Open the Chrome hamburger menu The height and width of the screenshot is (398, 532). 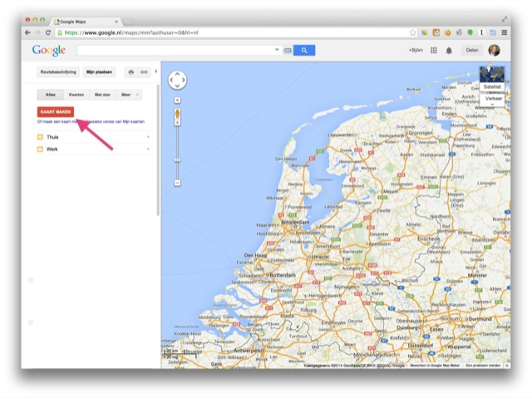click(x=505, y=32)
